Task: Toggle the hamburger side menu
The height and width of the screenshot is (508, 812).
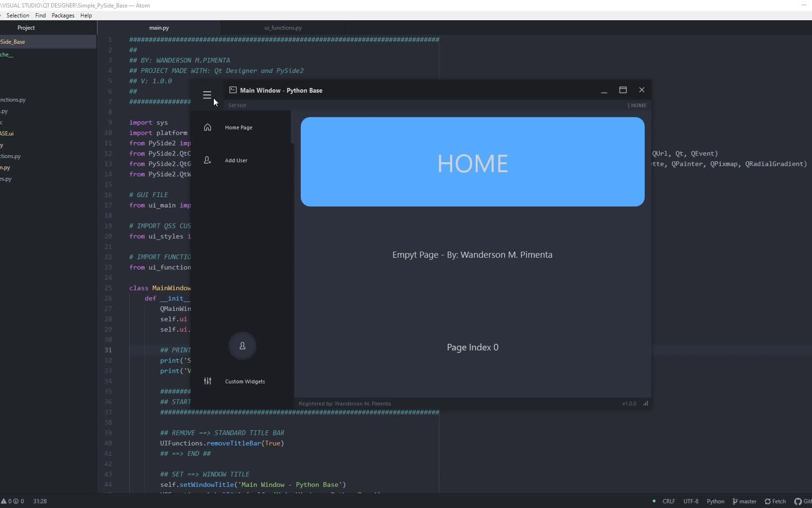Action: click(x=207, y=95)
